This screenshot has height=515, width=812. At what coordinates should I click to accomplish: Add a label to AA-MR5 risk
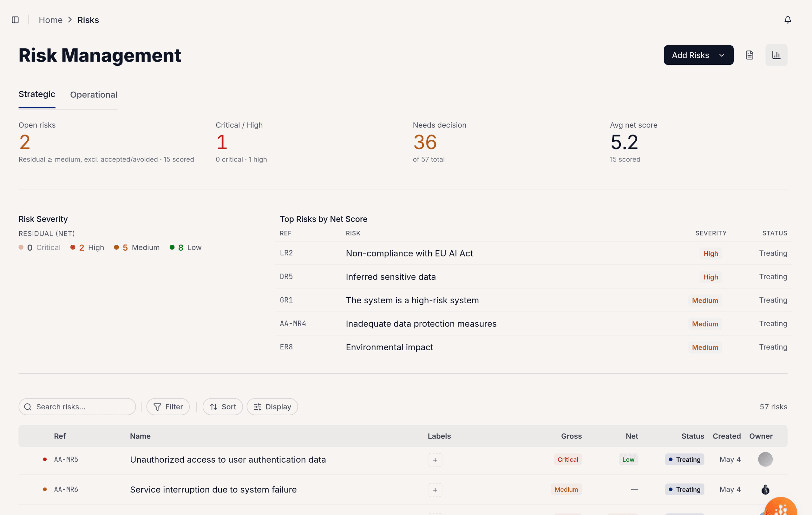tap(435, 460)
